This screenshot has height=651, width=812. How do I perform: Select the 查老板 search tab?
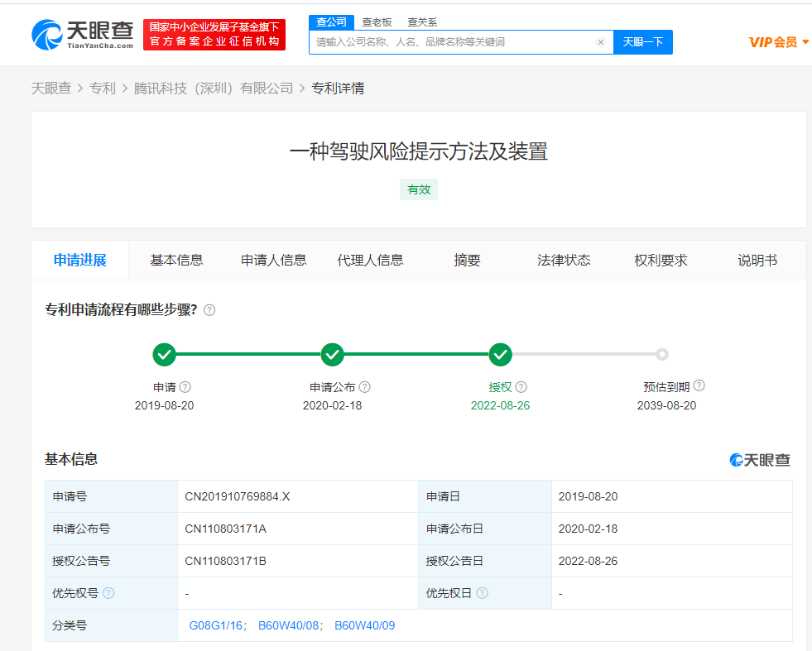(377, 22)
